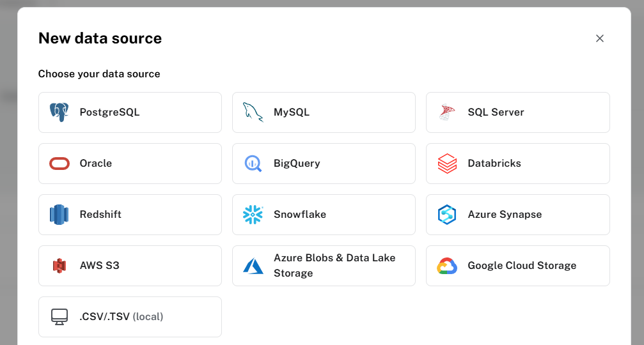This screenshot has width=644, height=345.
Task: Choose the "Databricks" text label
Action: (x=494, y=164)
